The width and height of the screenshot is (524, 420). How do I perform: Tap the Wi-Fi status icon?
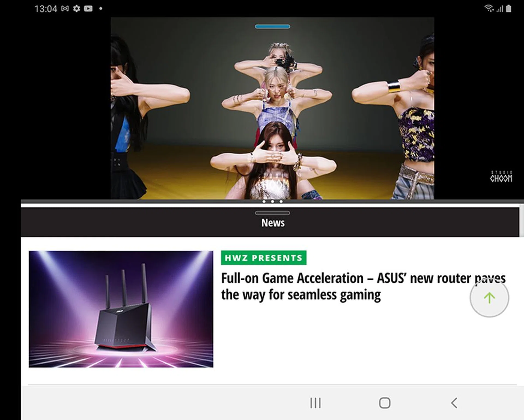coord(489,9)
